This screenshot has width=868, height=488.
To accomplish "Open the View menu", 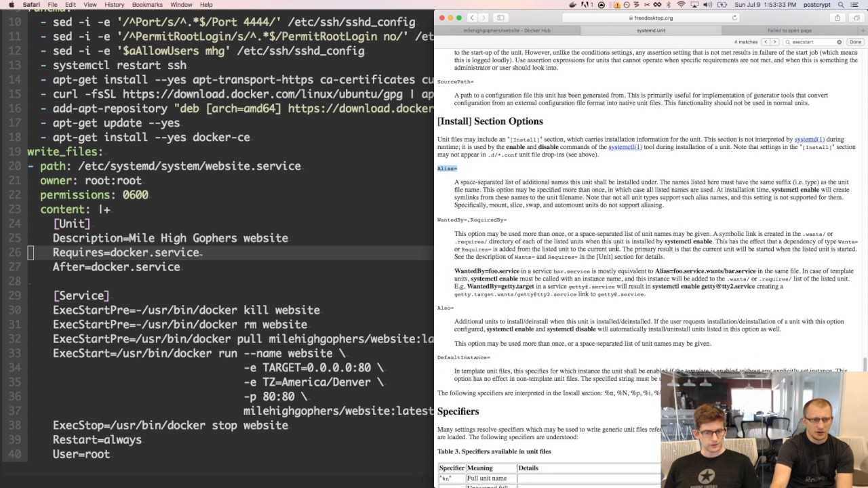I will click(90, 5).
